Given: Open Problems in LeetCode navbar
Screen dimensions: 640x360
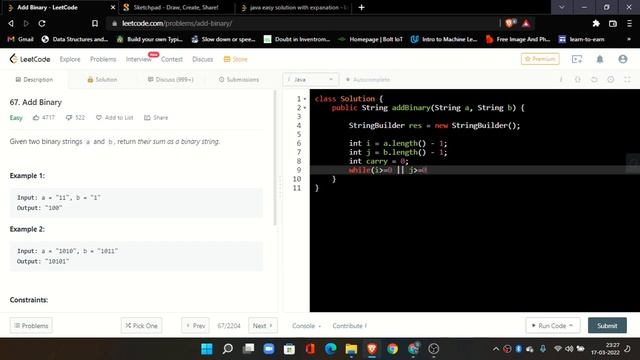Looking at the screenshot, I should (x=103, y=59).
